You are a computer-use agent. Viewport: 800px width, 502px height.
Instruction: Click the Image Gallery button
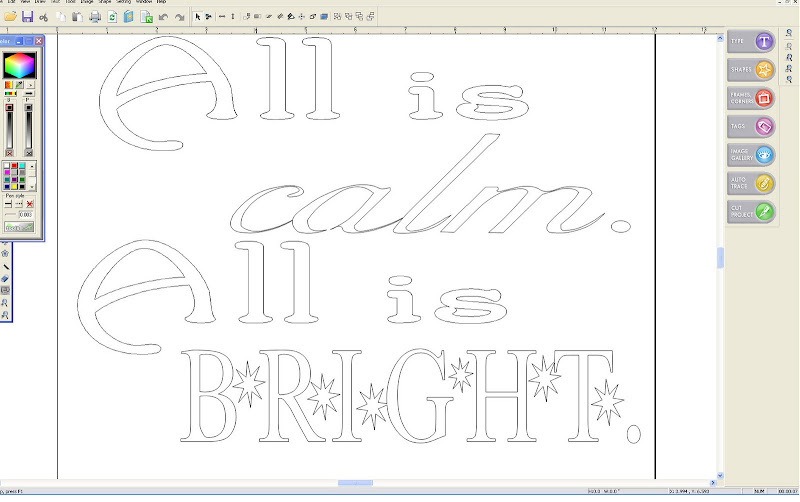[752, 155]
